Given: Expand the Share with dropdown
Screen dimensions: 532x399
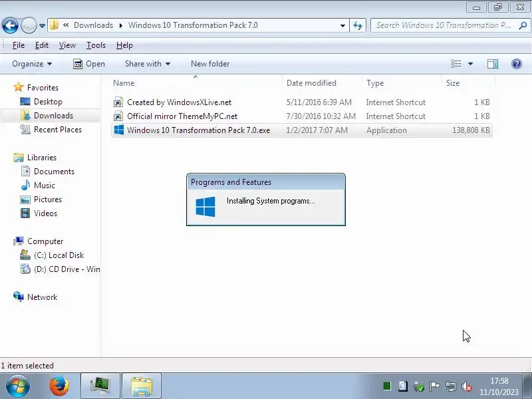Looking at the screenshot, I should [147, 64].
